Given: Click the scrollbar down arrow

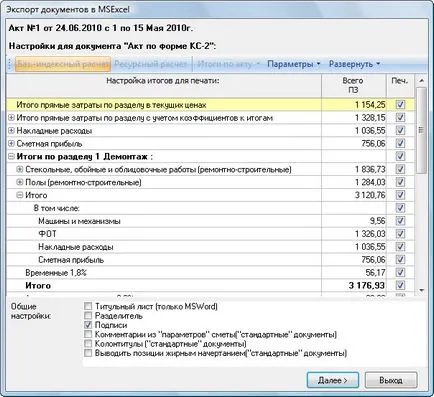Looking at the screenshot, I should pos(421,290).
